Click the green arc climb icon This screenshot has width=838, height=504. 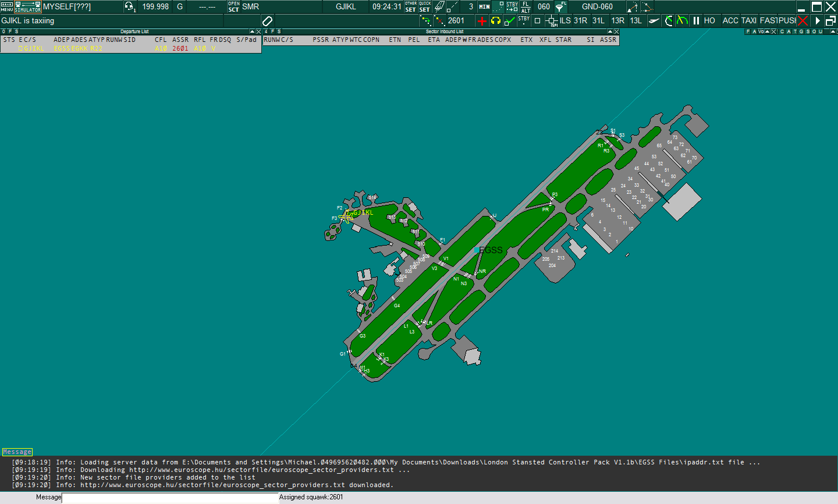[x=669, y=21]
